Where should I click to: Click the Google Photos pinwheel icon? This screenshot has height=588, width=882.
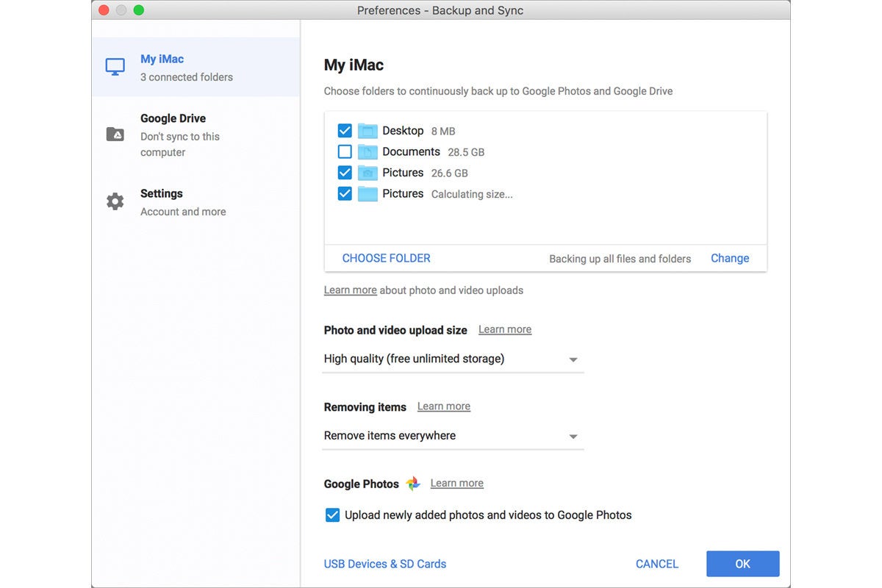pyautogui.click(x=413, y=484)
